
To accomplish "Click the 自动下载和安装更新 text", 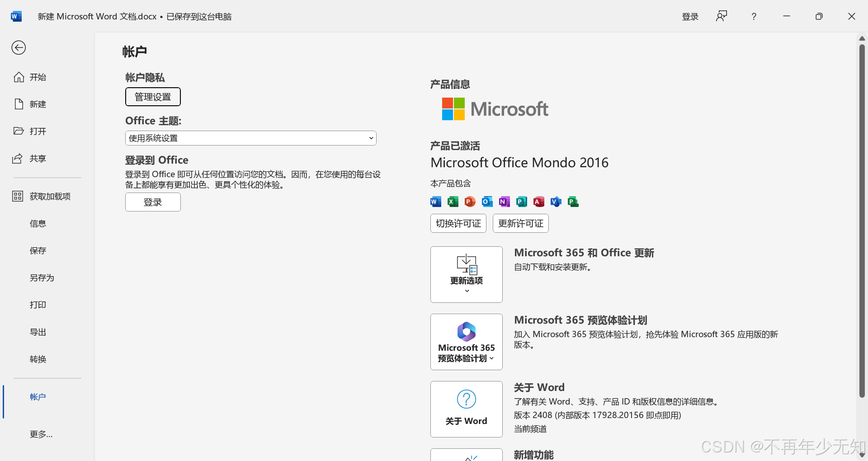I will 553,267.
